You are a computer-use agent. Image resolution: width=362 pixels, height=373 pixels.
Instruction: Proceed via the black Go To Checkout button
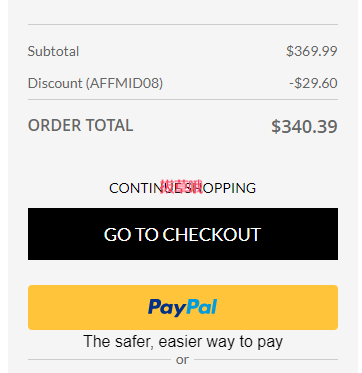(x=183, y=234)
